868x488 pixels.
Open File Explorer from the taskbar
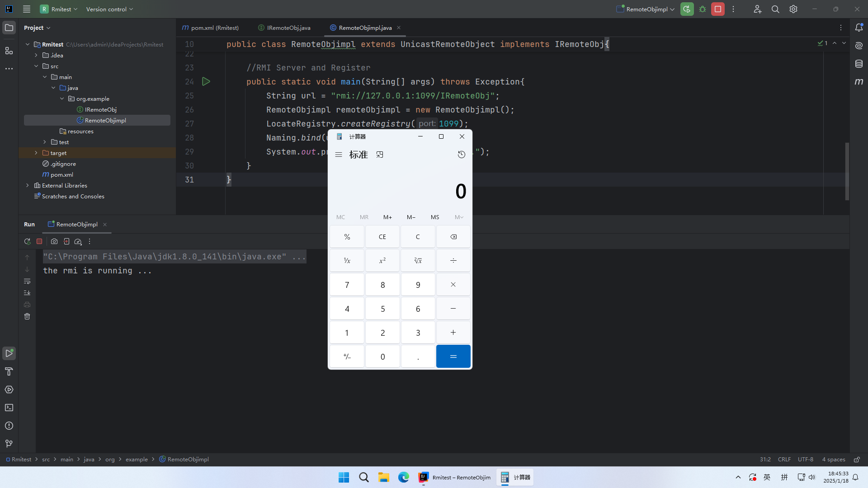click(384, 477)
